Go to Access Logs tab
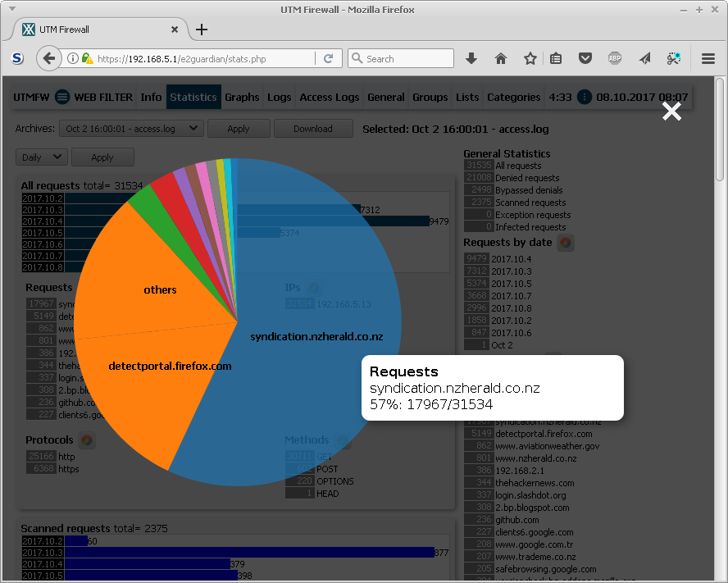The width and height of the screenshot is (728, 583). click(330, 97)
